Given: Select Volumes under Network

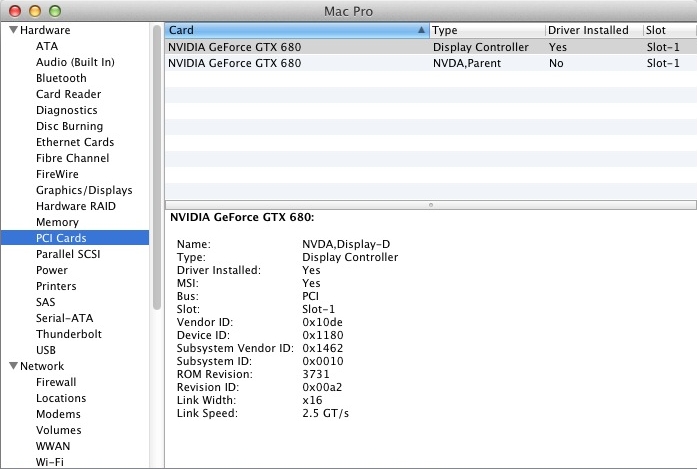Looking at the screenshot, I should click(59, 430).
